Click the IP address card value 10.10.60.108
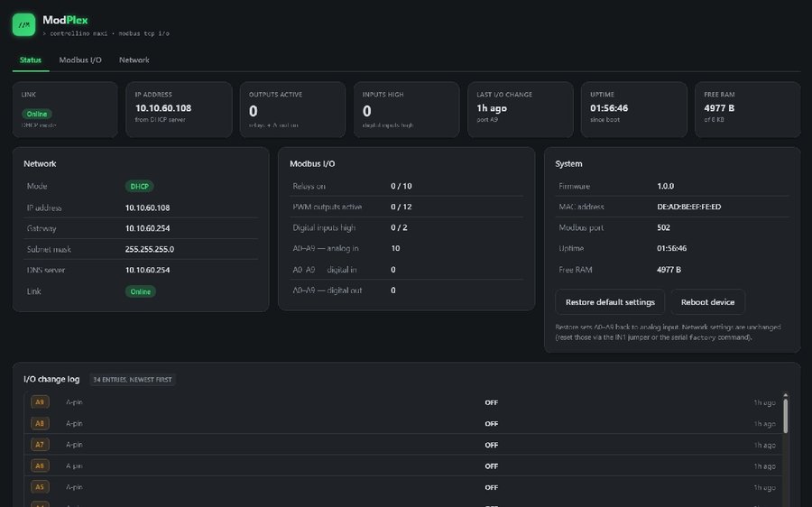Screen dimensions: 812x507 163,108
